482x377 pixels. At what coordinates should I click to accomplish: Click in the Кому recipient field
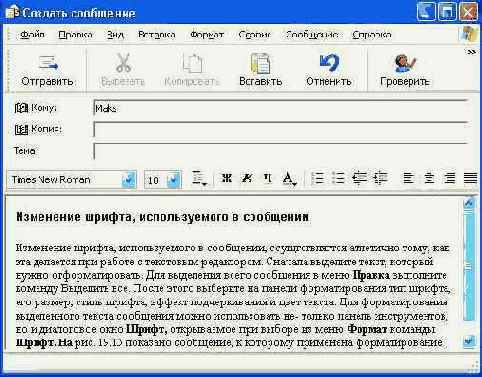[281, 108]
